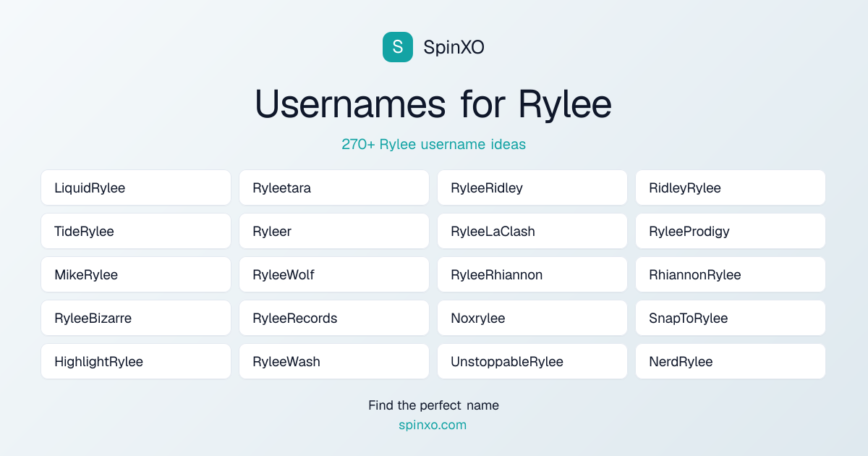Select the Ryleetara username card
This screenshot has width=868, height=456.
334,187
